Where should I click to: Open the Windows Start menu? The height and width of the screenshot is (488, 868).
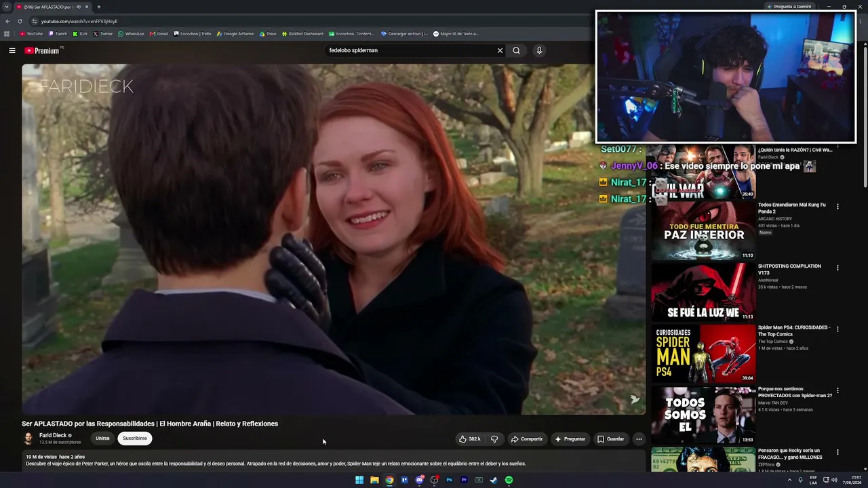[359, 480]
